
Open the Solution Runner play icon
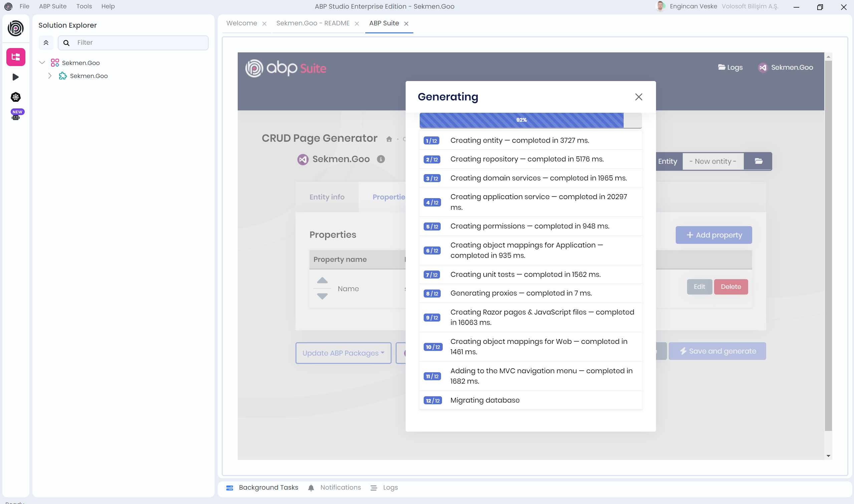(x=16, y=77)
